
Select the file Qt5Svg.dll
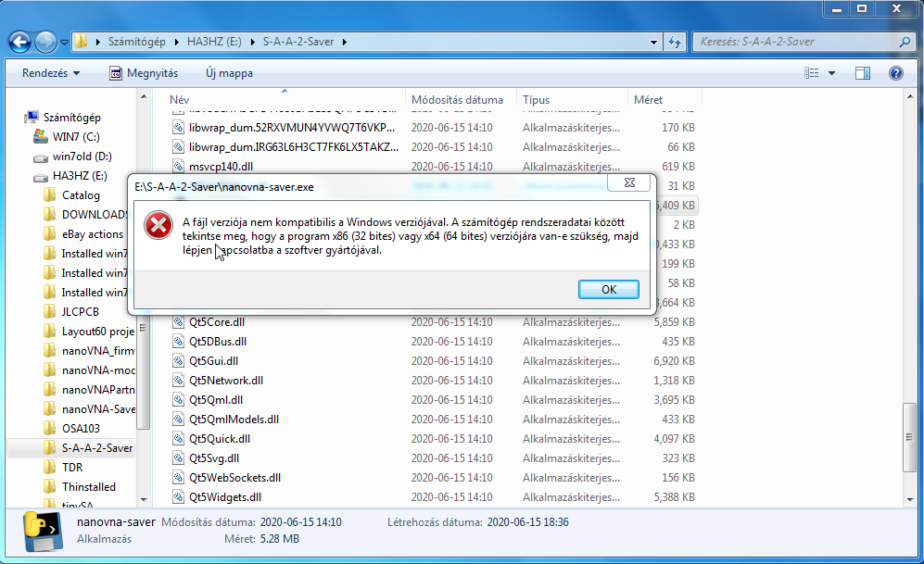pos(214,458)
